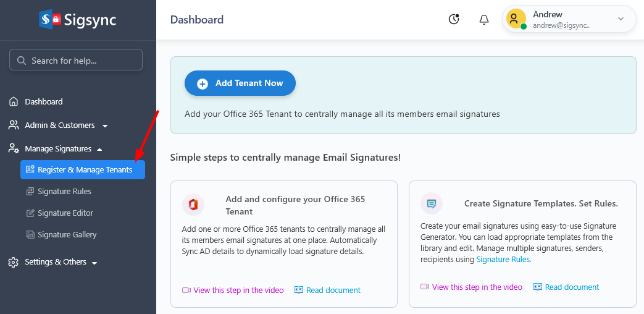The height and width of the screenshot is (314, 644).
Task: Open Signature Gallery page
Action: click(67, 235)
